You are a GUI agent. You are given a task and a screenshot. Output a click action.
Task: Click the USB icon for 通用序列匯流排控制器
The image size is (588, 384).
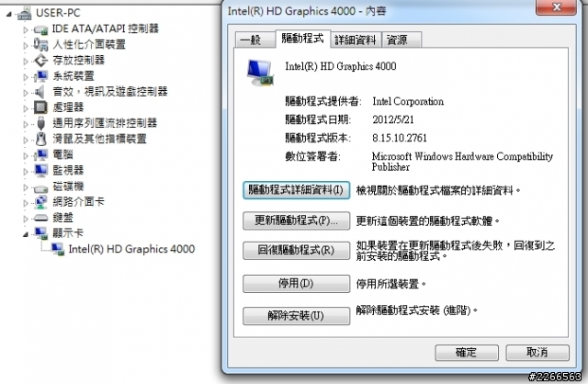(x=40, y=123)
